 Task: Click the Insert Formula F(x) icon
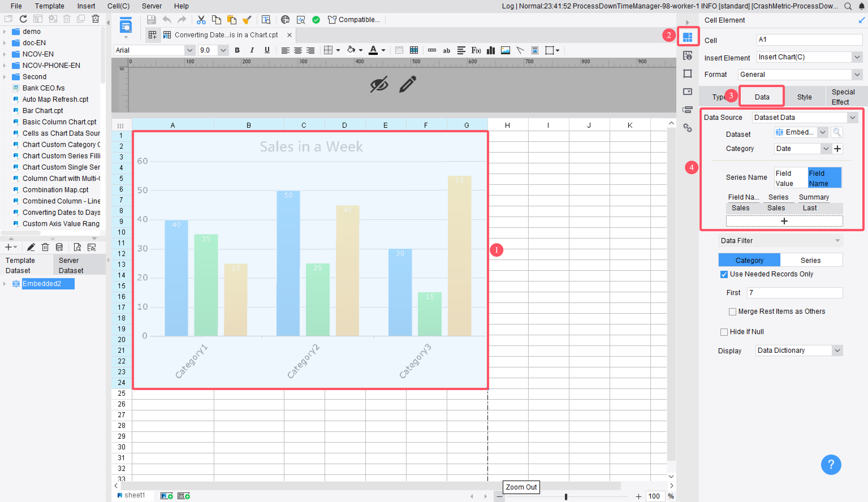pos(476,50)
